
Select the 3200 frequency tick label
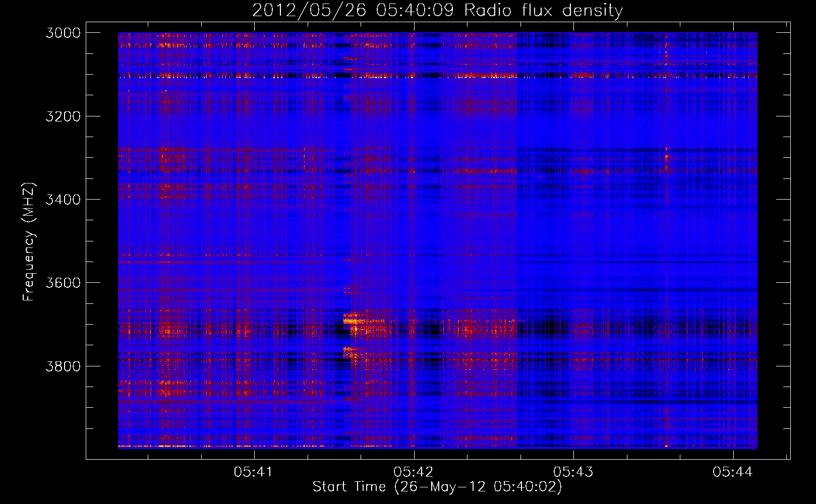pos(63,116)
